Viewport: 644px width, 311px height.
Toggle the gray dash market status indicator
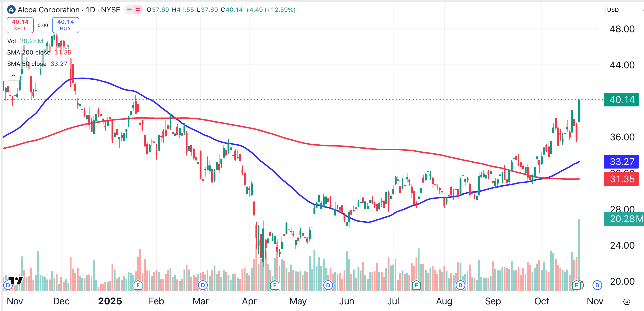coord(129,10)
